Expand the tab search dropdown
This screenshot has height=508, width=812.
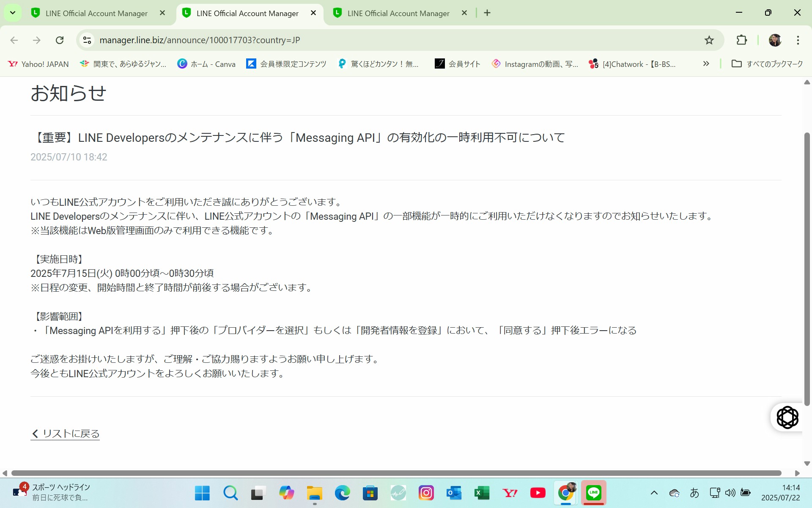click(x=13, y=13)
